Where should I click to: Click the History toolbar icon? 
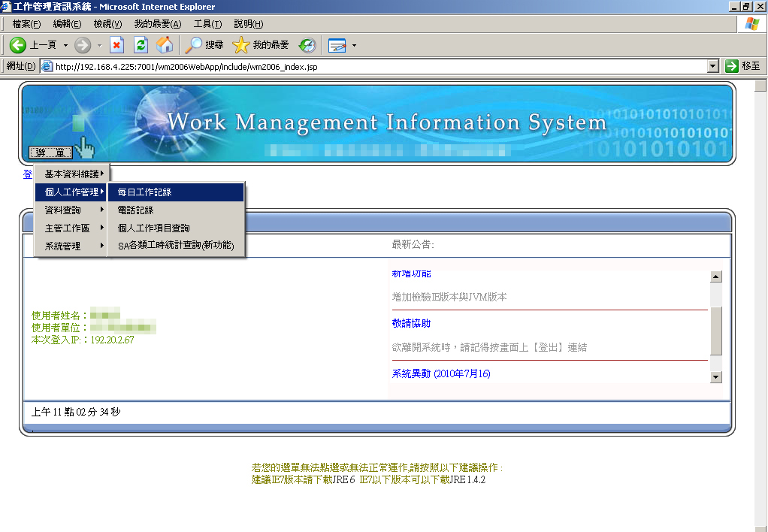tap(307, 45)
